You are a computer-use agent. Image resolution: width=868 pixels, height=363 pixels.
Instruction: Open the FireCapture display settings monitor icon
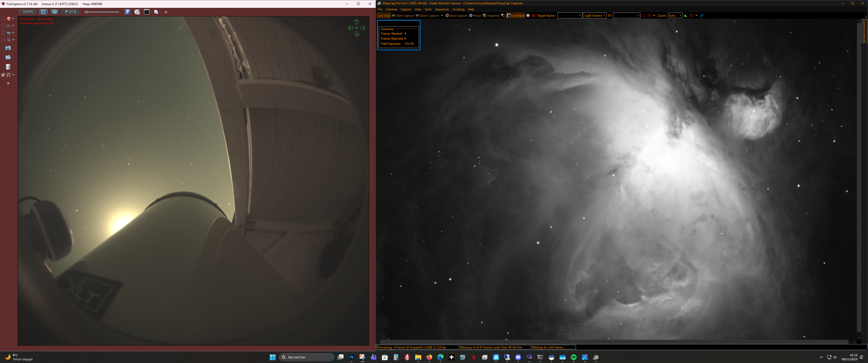[55, 12]
